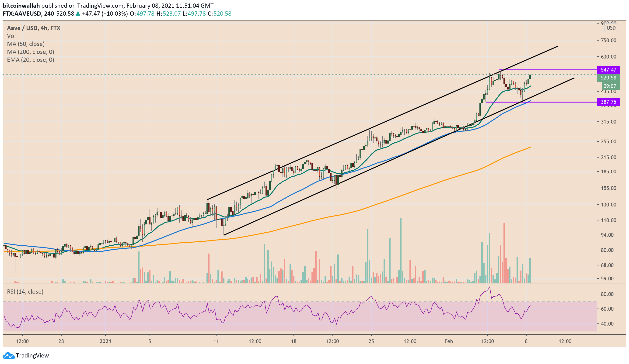
Task: Select the 2021 label on the time axis
Action: (x=105, y=341)
